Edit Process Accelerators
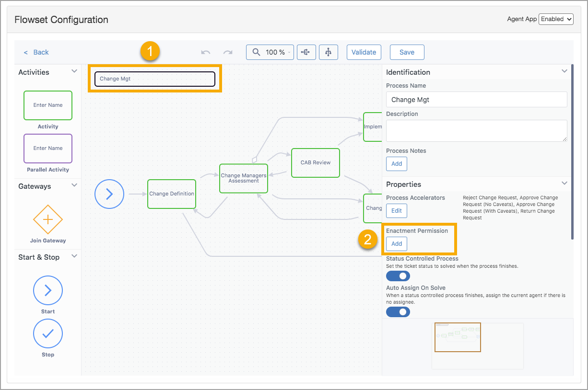588x390 pixels. 397,211
